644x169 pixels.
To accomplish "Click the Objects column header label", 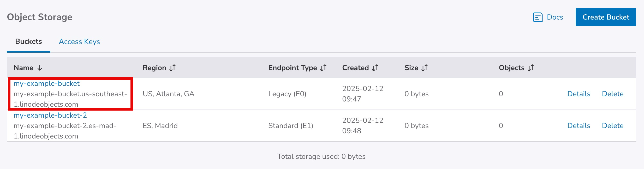I will (511, 68).
